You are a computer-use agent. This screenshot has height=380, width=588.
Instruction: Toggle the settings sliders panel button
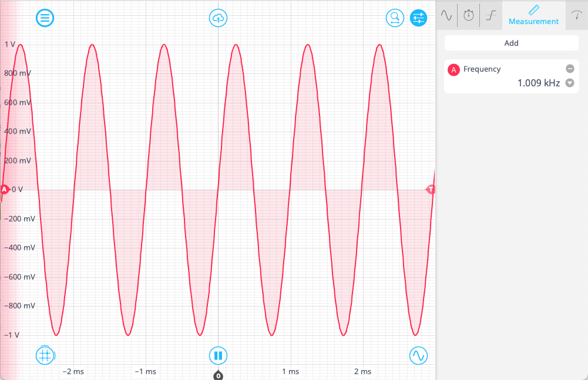click(419, 18)
